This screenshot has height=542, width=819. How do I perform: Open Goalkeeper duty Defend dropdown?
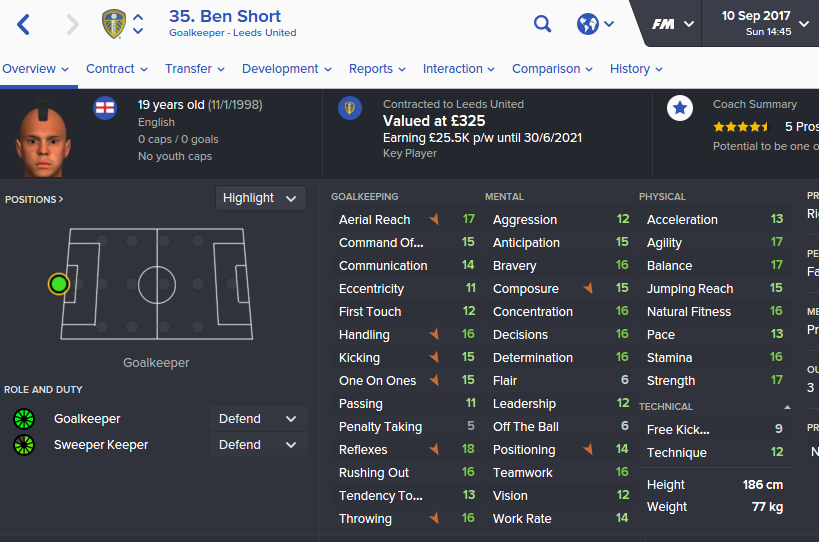click(258, 419)
